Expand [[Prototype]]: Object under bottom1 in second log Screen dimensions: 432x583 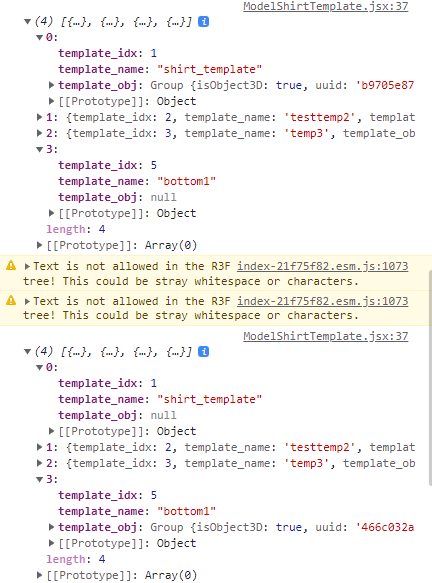click(x=52, y=543)
